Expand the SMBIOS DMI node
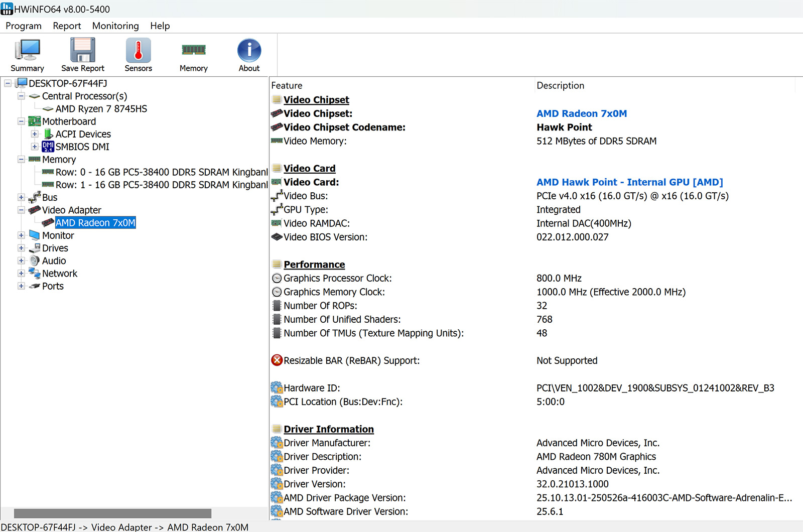This screenshot has width=803, height=532. pos(35,147)
